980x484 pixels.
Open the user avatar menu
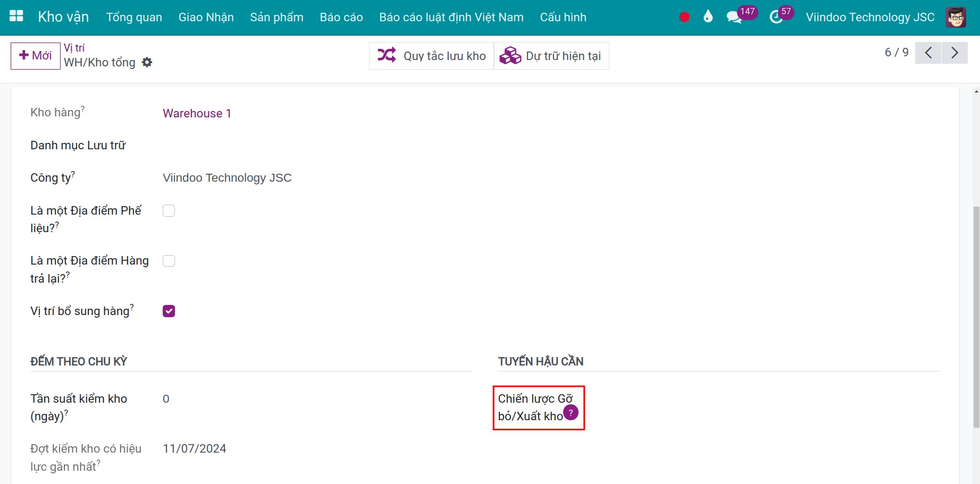point(956,17)
